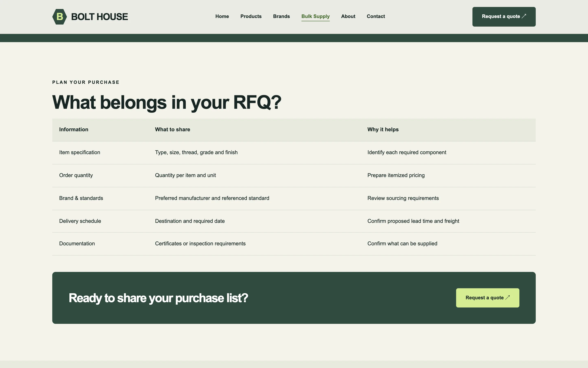This screenshot has height=368, width=588.
Task: Open the Contact page
Action: pyautogui.click(x=376, y=16)
